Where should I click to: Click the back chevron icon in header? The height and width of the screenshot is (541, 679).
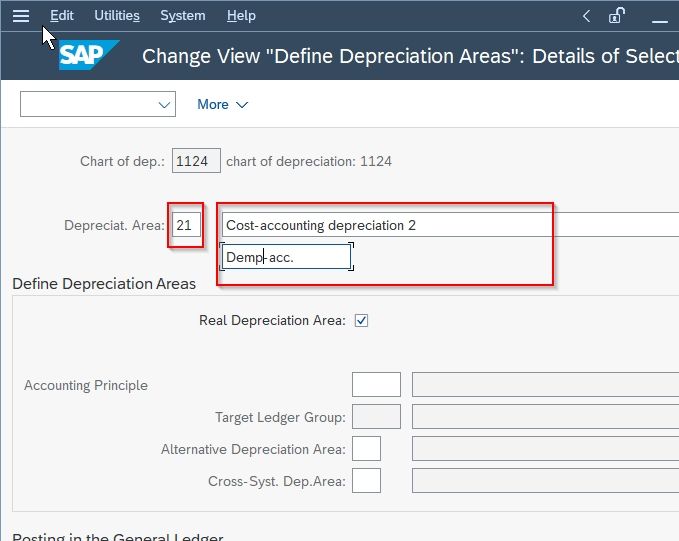point(586,16)
